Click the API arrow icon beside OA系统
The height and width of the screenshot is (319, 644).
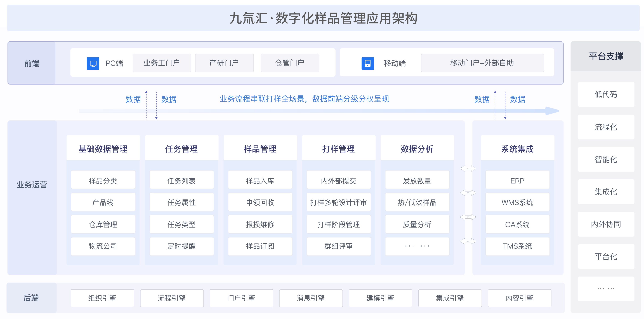pyautogui.click(x=468, y=217)
